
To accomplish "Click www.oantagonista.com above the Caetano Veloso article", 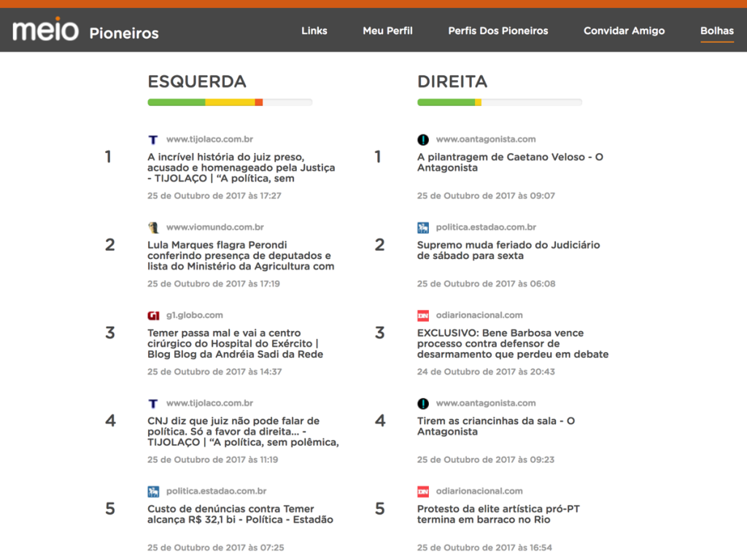I will (486, 139).
